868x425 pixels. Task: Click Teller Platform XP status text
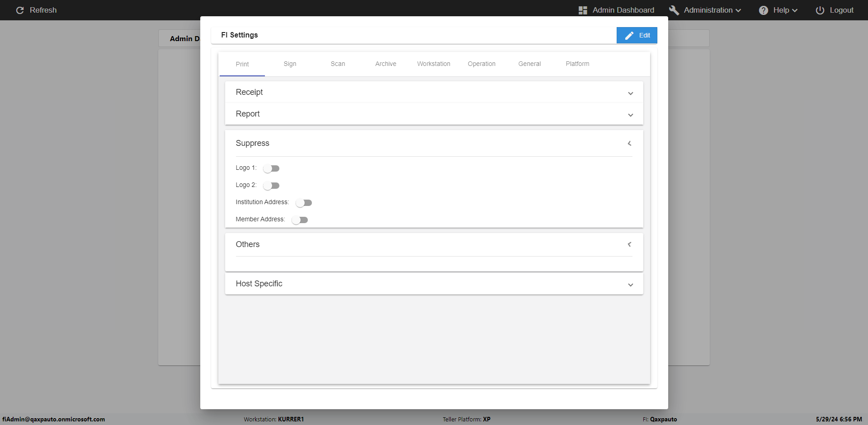467,419
